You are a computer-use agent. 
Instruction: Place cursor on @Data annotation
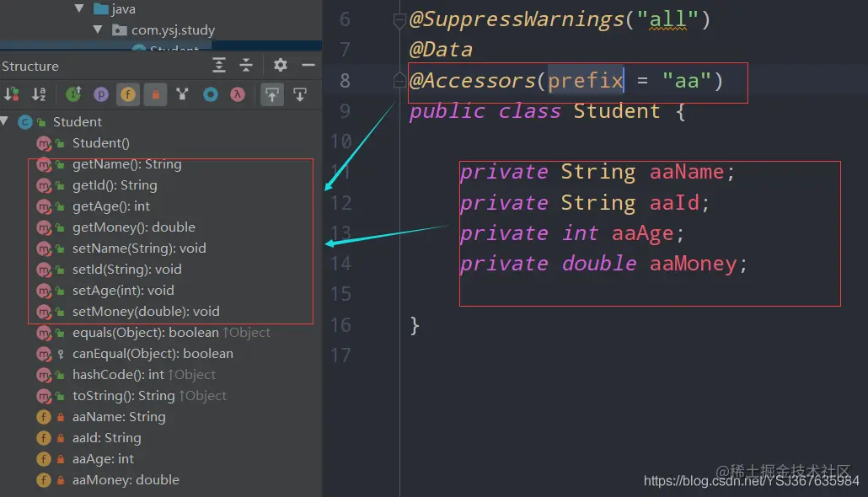click(x=441, y=50)
